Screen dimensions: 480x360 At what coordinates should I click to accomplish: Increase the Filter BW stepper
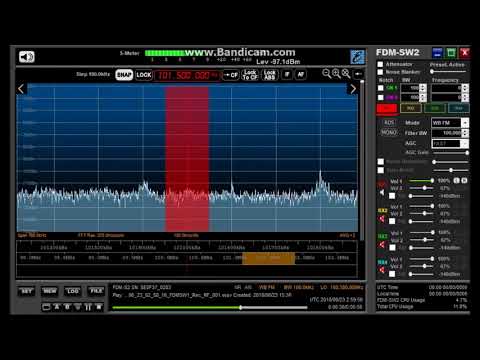pyautogui.click(x=465, y=131)
